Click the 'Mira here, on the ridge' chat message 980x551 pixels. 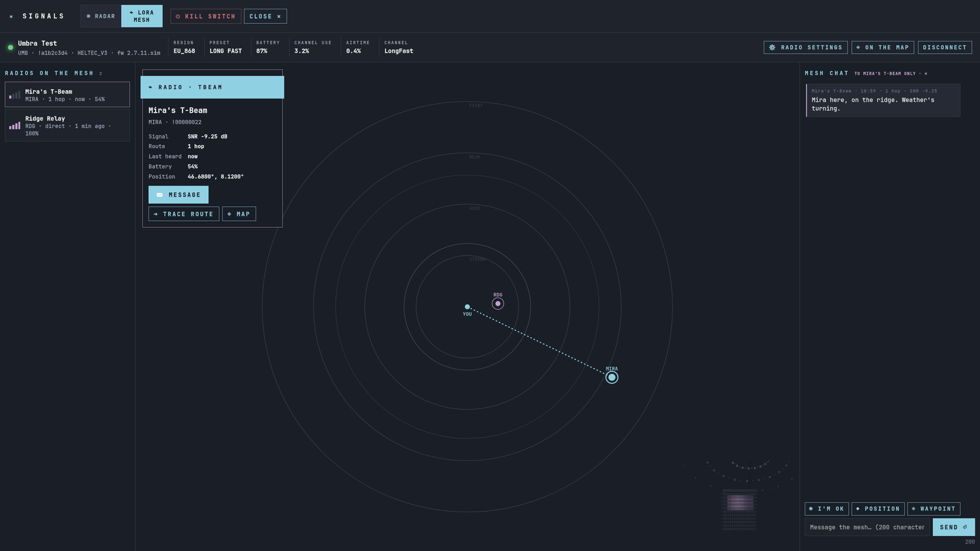883,100
